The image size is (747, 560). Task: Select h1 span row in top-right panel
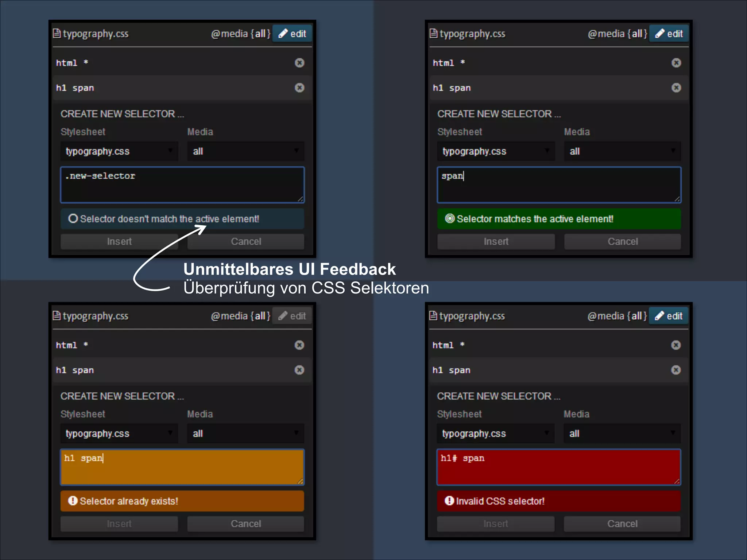point(559,88)
